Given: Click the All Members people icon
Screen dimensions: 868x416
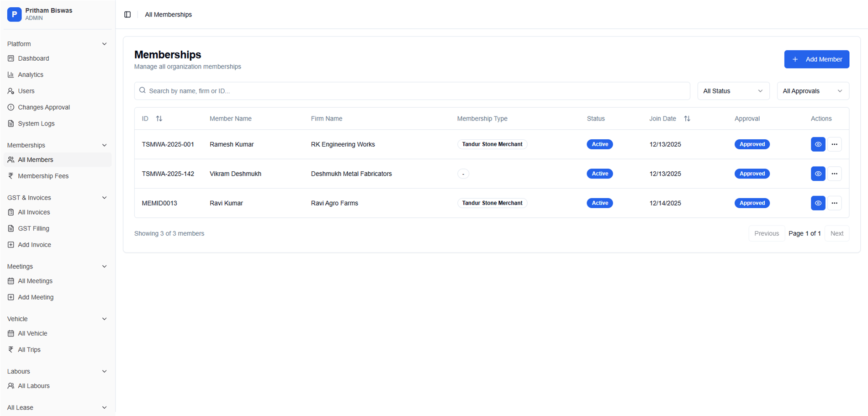Looking at the screenshot, I should (11, 160).
